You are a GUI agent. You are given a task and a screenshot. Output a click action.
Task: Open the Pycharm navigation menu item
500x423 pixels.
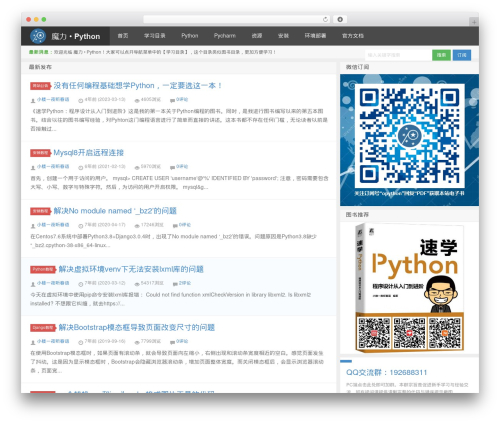tap(225, 36)
